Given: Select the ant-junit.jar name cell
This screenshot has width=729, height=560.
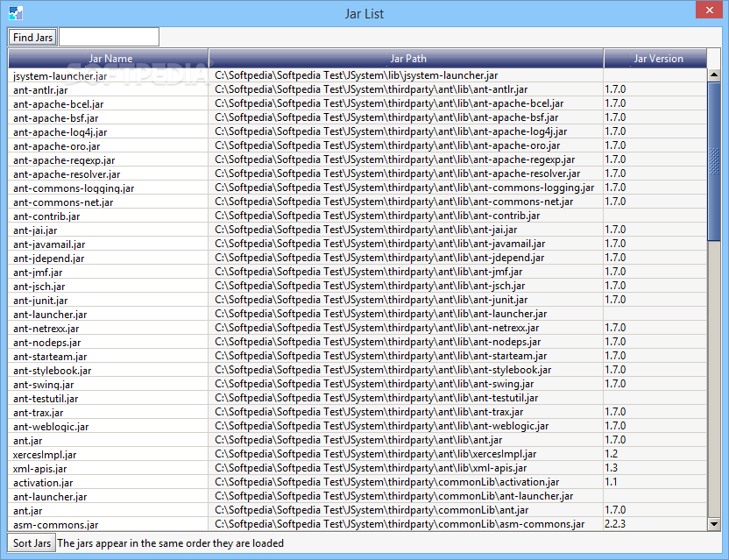Looking at the screenshot, I should click(x=109, y=300).
